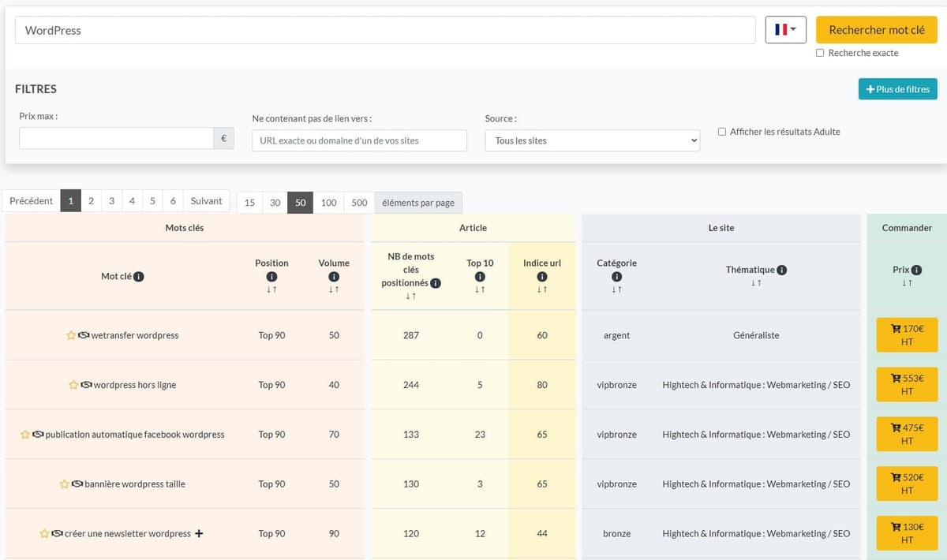Click the Prix max input field
Image resolution: width=947 pixels, height=560 pixels.
pos(116,138)
